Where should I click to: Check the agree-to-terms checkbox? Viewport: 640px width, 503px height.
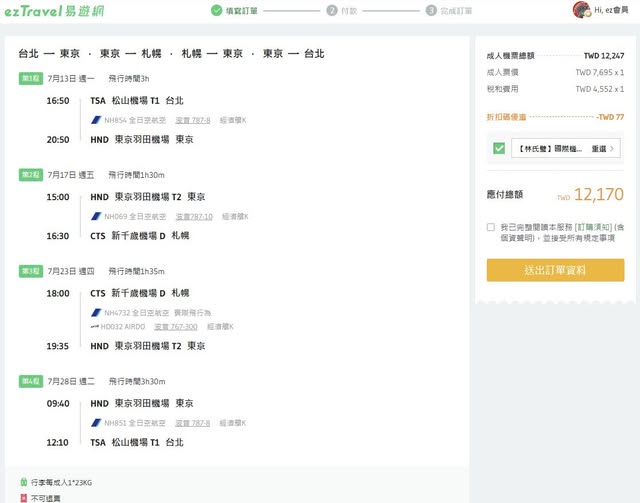(491, 228)
